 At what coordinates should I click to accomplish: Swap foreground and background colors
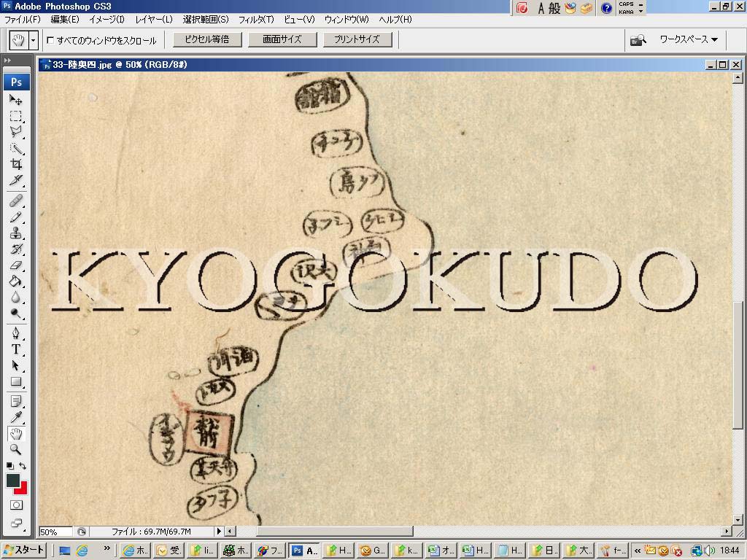click(23, 465)
